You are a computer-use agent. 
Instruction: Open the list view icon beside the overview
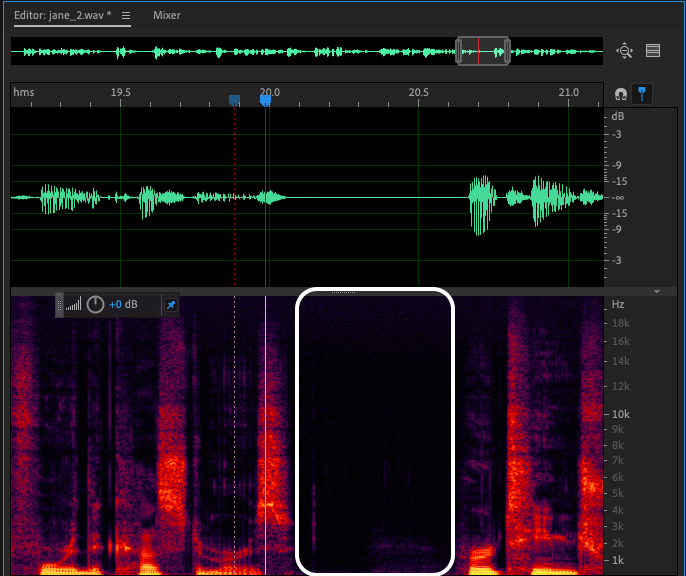pos(653,51)
